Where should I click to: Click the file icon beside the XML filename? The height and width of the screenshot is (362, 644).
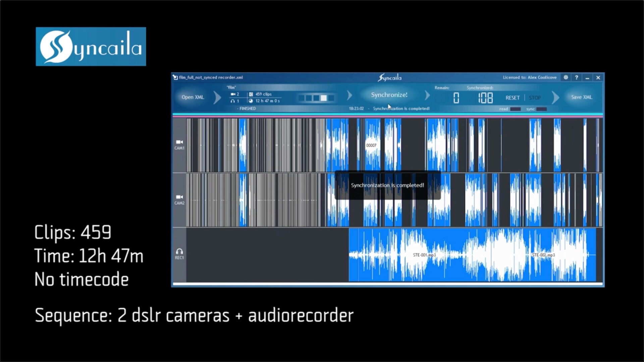coord(175,77)
